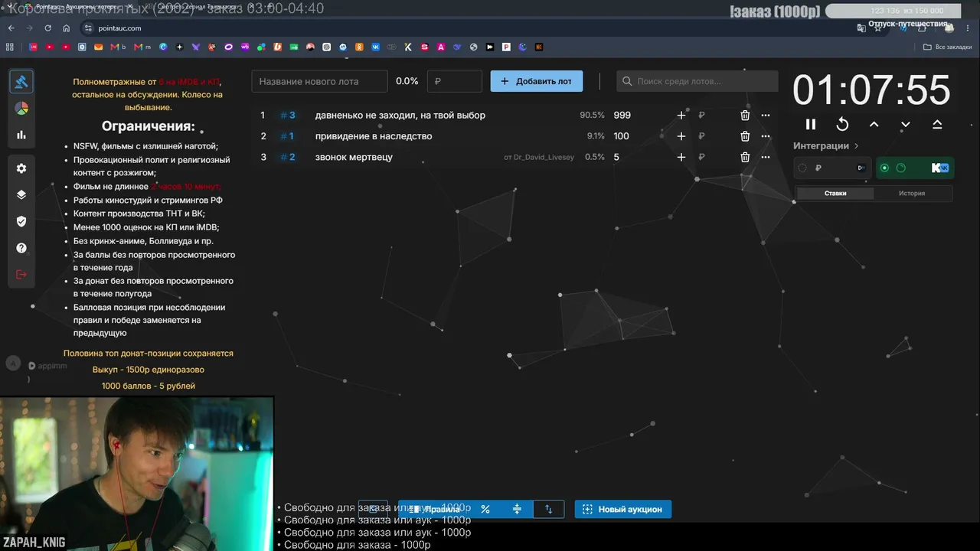Open more options for 'звонок мертвецу' lot
The width and height of the screenshot is (980, 551).
[766, 157]
